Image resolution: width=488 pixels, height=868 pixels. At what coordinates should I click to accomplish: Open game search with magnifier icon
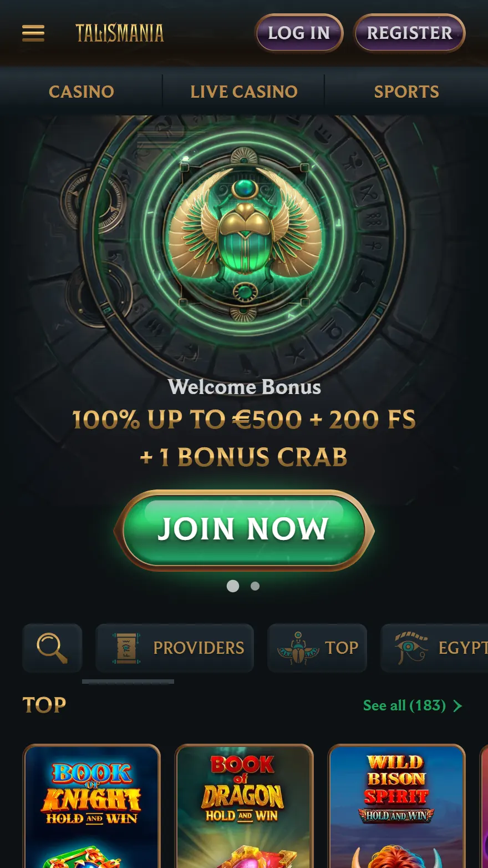click(x=52, y=648)
